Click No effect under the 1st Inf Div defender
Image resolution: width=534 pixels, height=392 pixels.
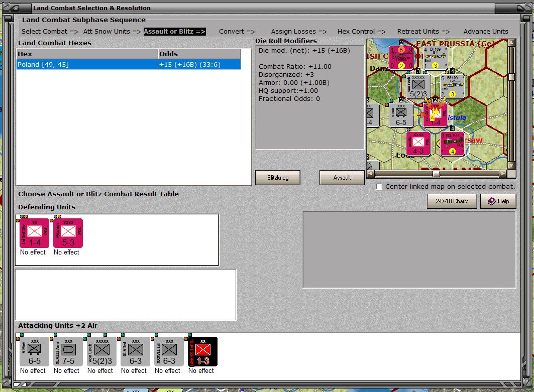(x=33, y=252)
